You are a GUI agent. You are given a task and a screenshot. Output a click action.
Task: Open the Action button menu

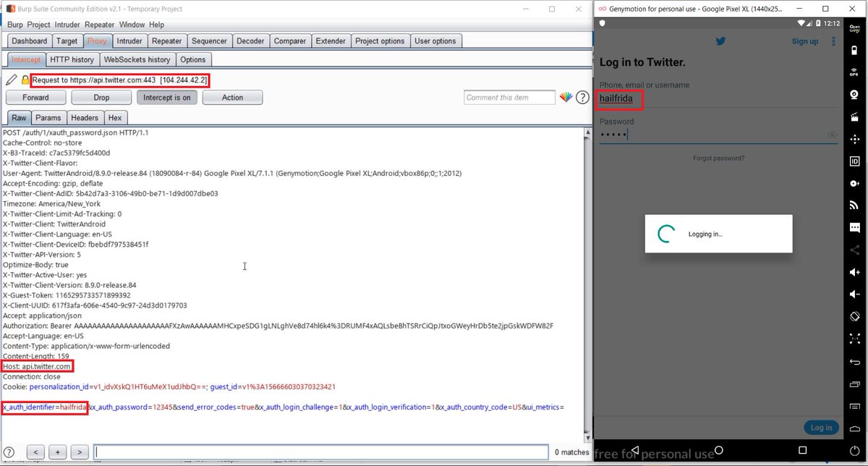(x=232, y=98)
